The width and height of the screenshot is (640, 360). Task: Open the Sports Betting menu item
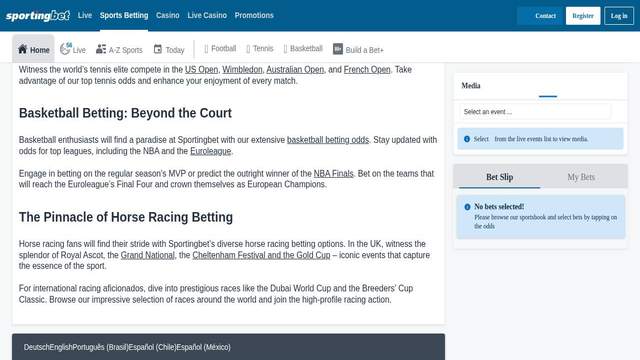click(124, 16)
